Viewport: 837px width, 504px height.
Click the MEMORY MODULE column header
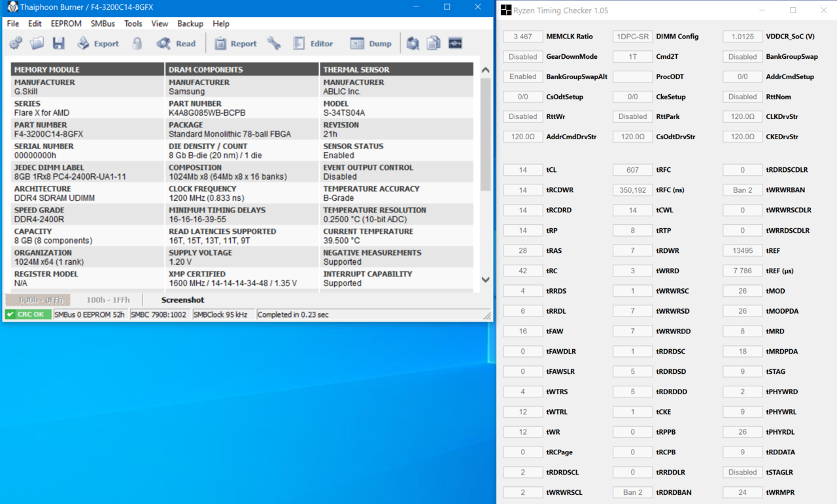tap(88, 69)
